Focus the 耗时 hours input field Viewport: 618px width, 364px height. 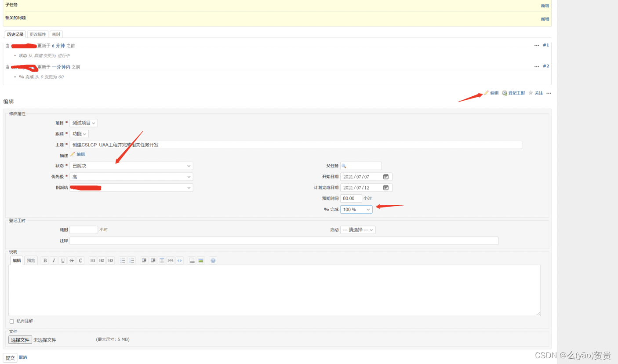point(84,230)
